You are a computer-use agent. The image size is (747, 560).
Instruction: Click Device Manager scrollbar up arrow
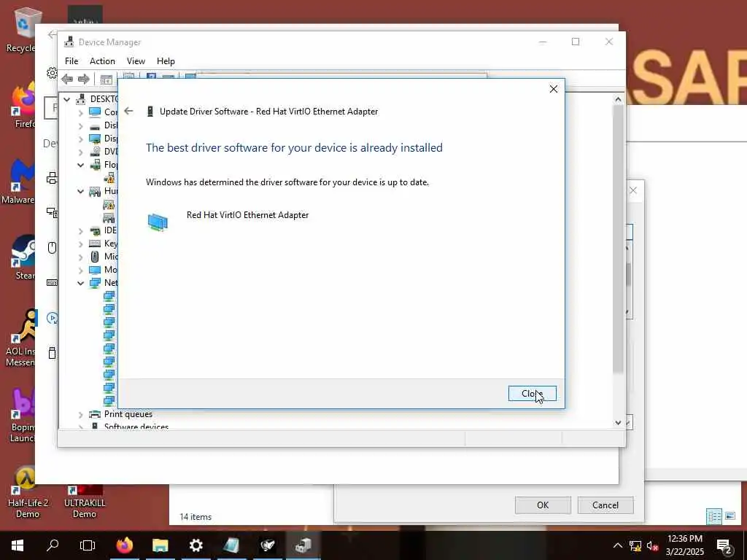(618, 99)
